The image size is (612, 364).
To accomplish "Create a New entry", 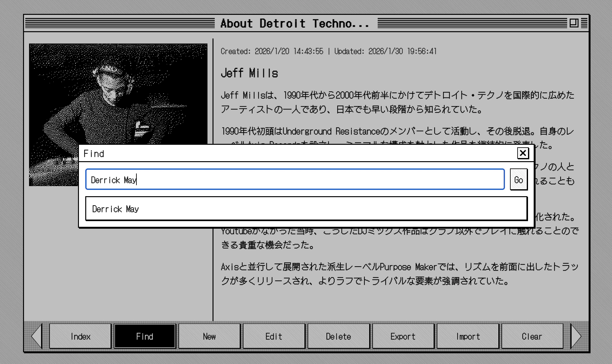I will 209,336.
